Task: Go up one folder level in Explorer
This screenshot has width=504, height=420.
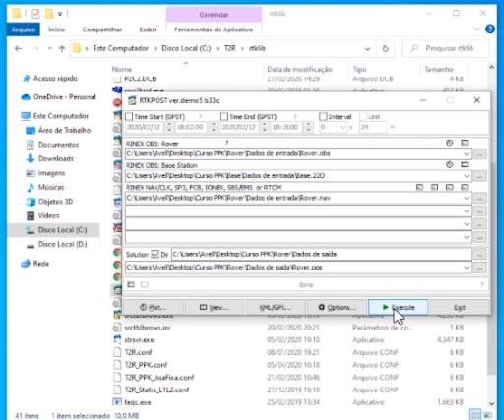Action: pos(62,49)
